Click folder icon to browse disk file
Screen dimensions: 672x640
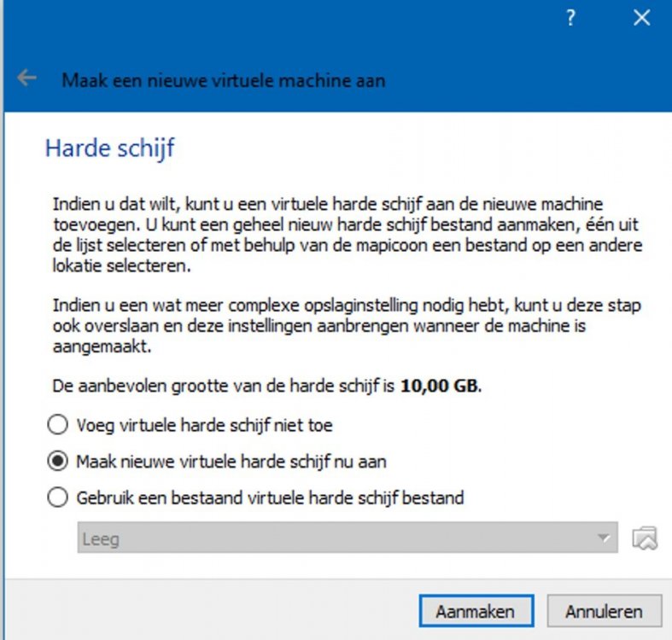tap(645, 538)
